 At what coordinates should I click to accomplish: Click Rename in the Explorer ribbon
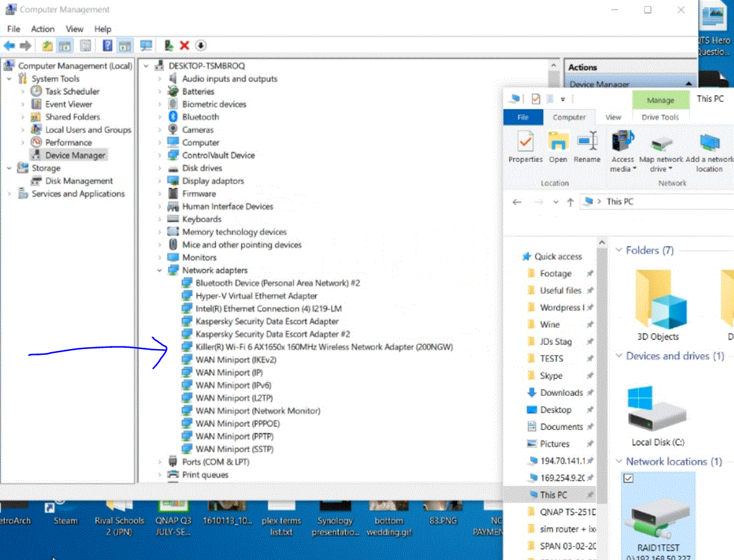(587, 148)
